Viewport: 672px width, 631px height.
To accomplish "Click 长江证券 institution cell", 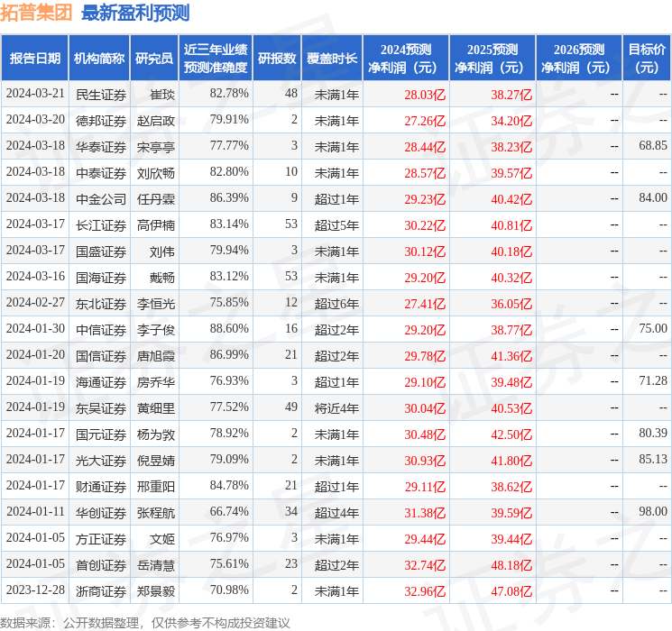I will [101, 224].
